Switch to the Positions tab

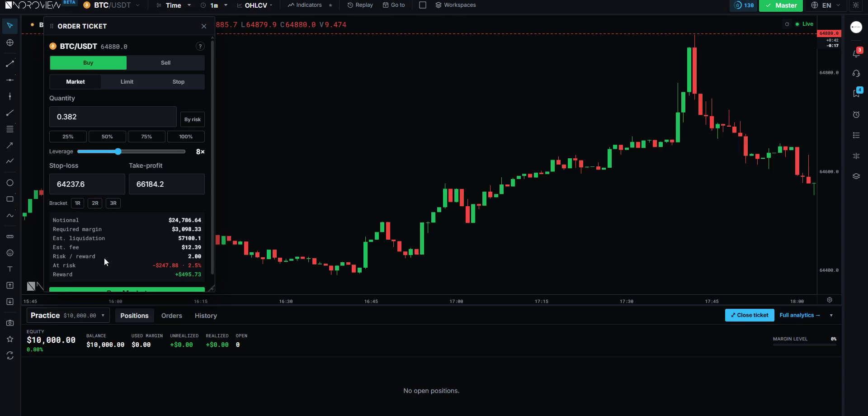tap(134, 316)
